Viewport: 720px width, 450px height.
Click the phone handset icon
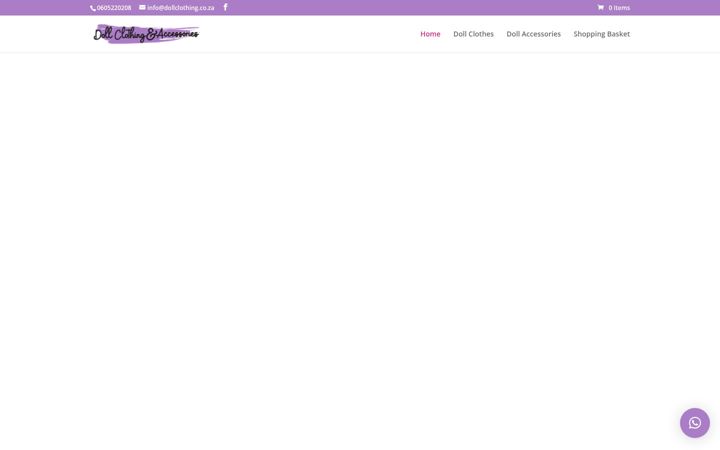(x=93, y=8)
